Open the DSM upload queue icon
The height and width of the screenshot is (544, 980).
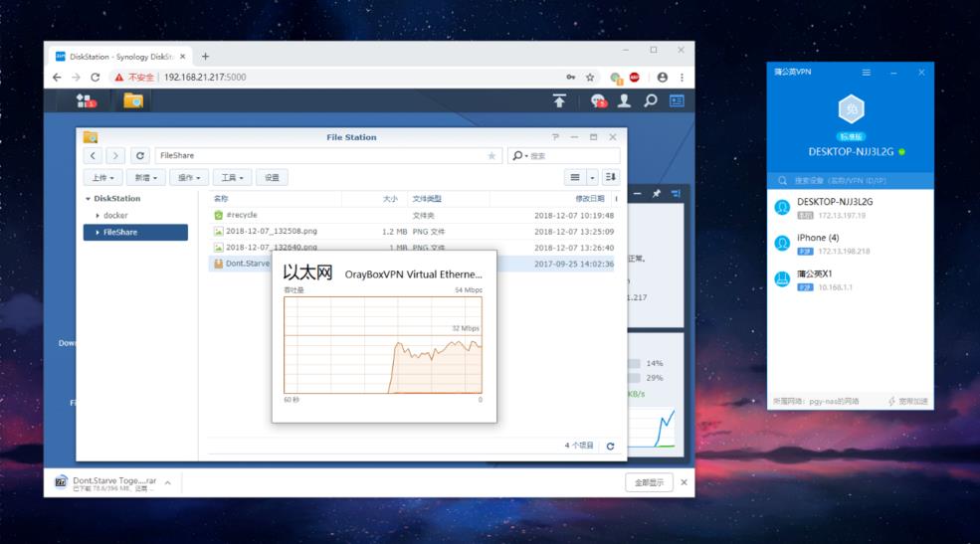(x=559, y=100)
